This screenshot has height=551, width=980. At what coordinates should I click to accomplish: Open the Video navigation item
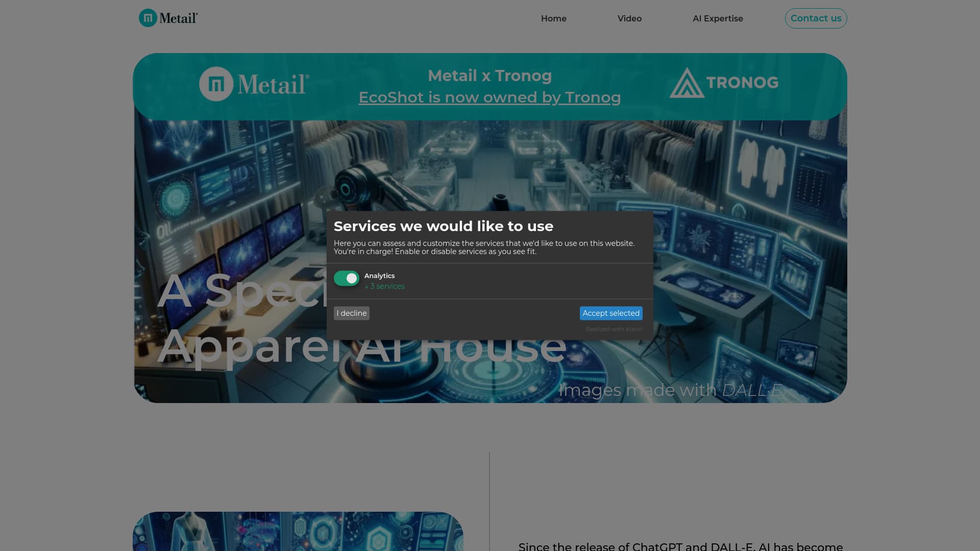point(629,18)
